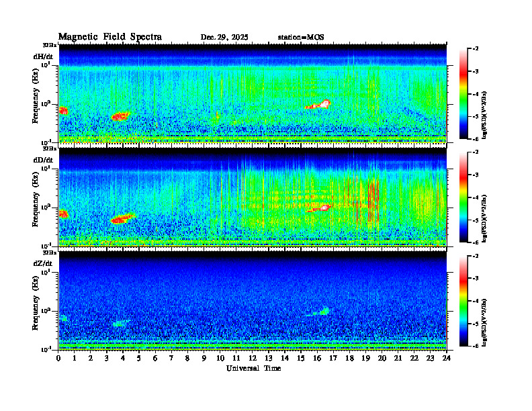532x411 pixels.
Task: Click the log(PSD) unit label beside dZ/dt colorbar
Action: tap(484, 322)
